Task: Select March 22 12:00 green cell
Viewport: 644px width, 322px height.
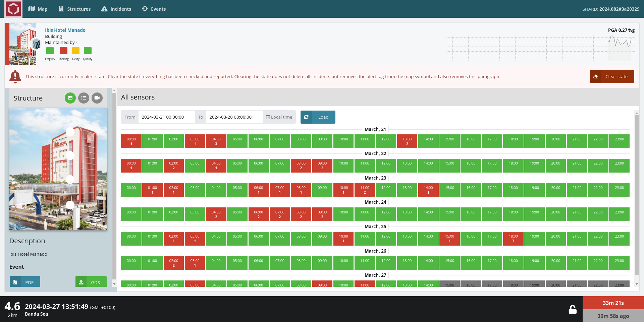Action: coord(386,166)
